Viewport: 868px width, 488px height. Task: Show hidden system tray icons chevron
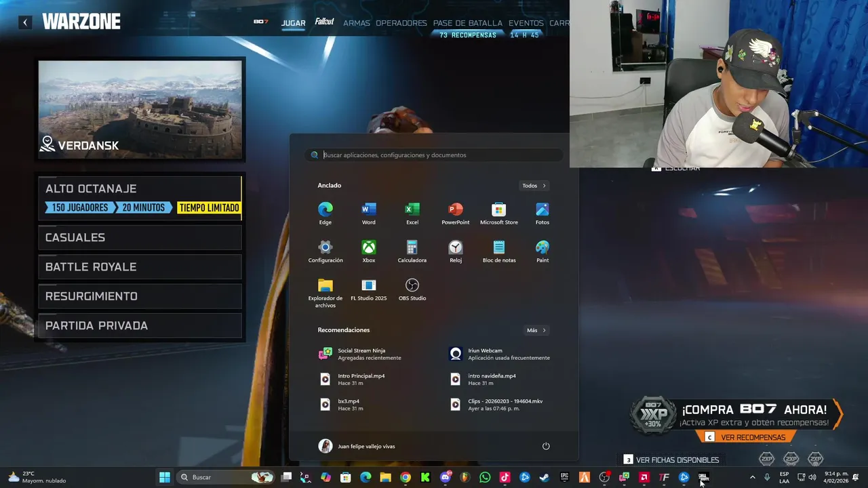point(752,477)
